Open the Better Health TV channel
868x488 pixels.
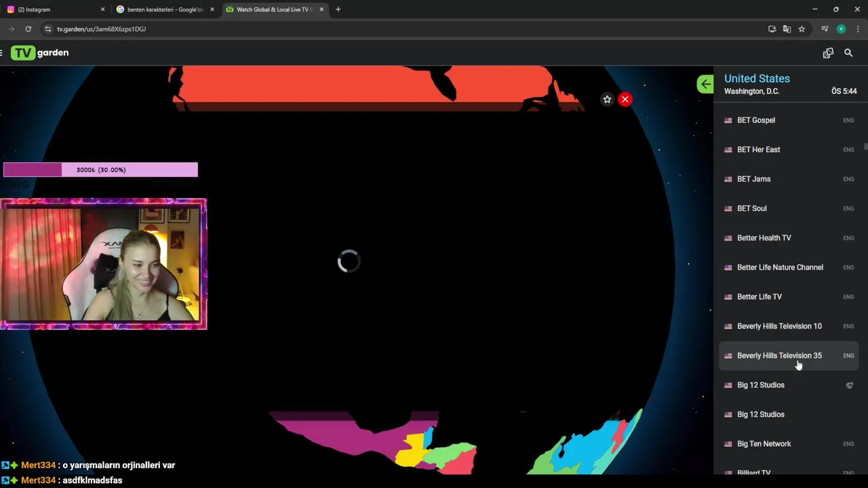point(789,238)
